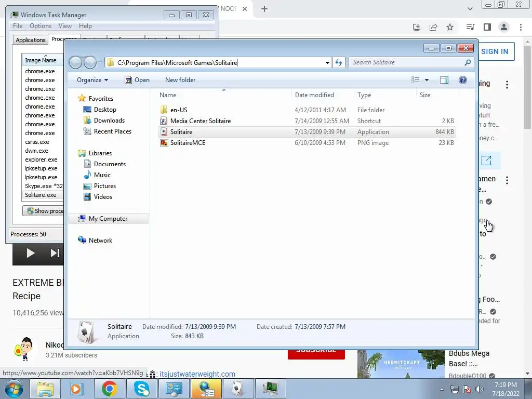Click the Open button in Explorer toolbar
This screenshot has height=399, width=532.
(x=137, y=80)
